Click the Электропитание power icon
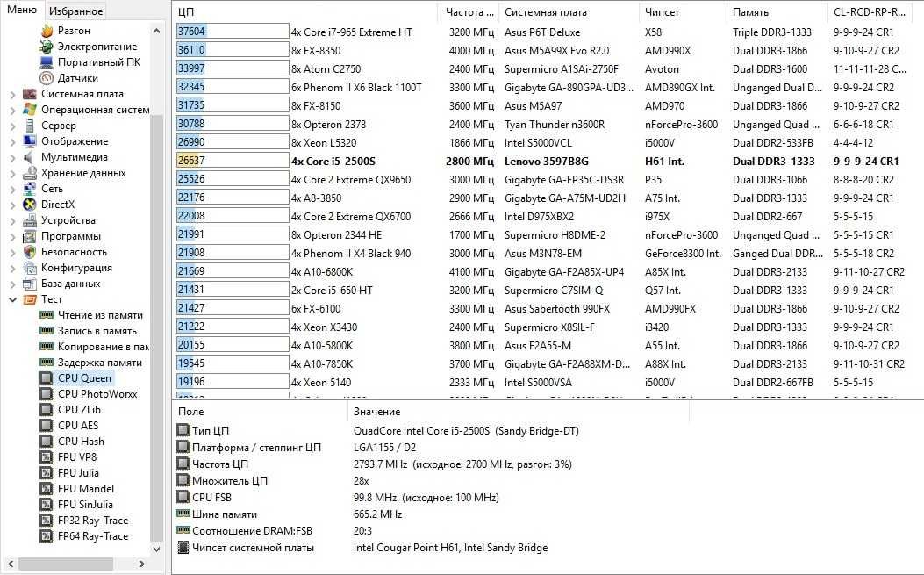The height and width of the screenshot is (575, 924). click(47, 47)
